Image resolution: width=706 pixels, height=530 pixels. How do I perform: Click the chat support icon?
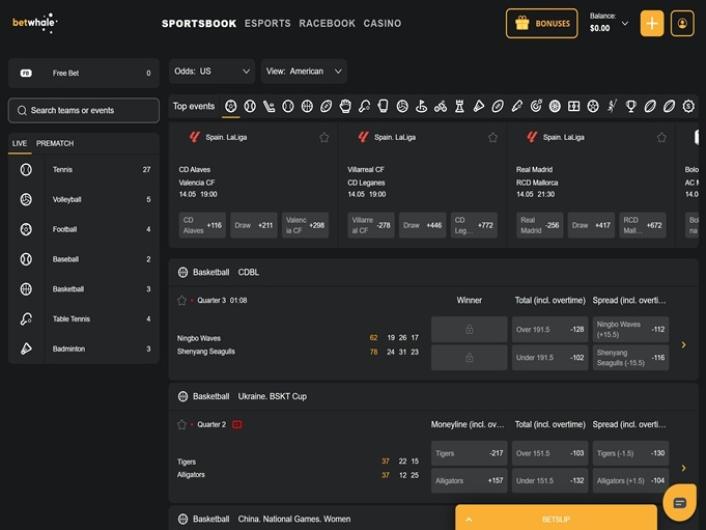click(x=679, y=502)
